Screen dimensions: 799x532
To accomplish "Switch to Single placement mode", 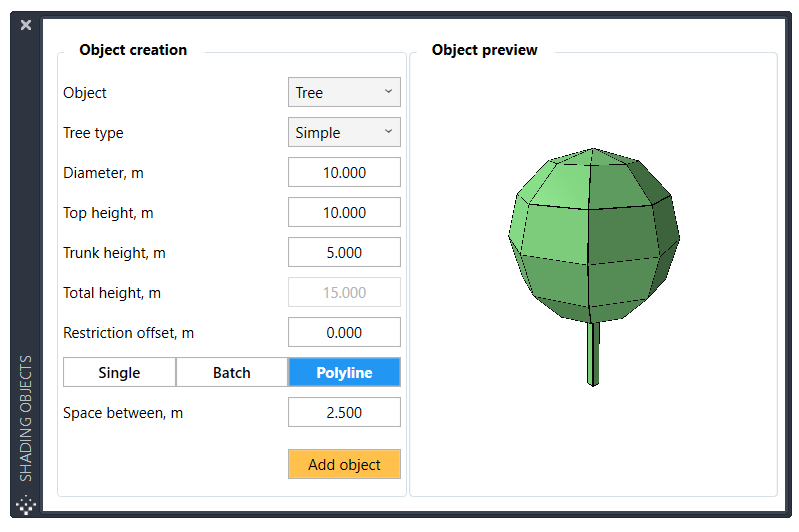I will (119, 373).
